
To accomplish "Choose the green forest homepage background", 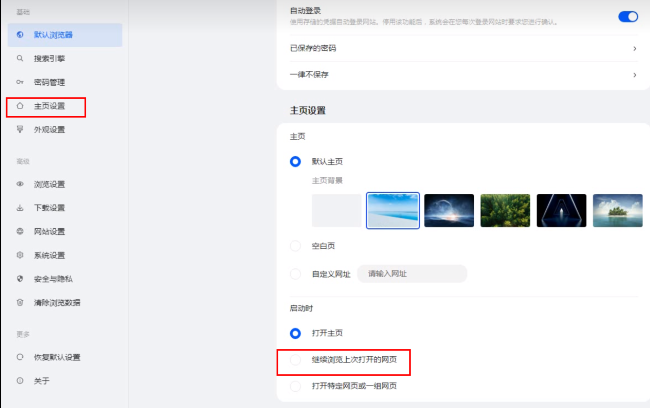I will point(505,210).
